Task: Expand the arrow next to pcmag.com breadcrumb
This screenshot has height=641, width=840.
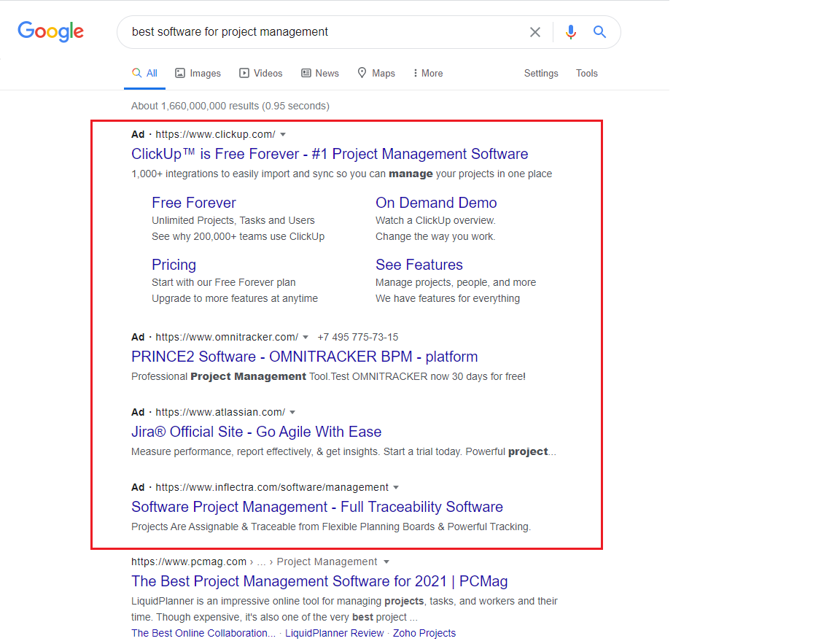Action: pyautogui.click(x=386, y=562)
